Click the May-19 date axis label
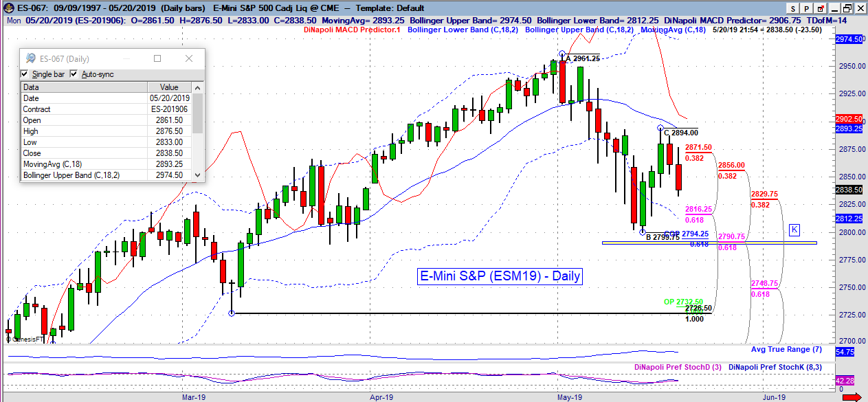Screen dimensions: 868x402 pyautogui.click(x=570, y=397)
